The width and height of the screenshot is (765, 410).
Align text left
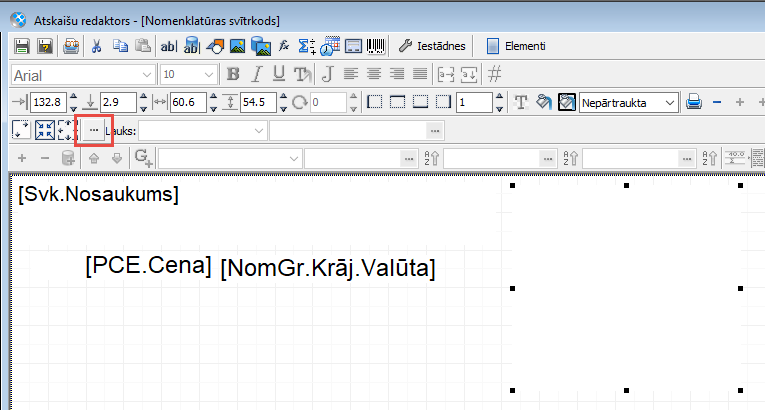click(x=351, y=74)
